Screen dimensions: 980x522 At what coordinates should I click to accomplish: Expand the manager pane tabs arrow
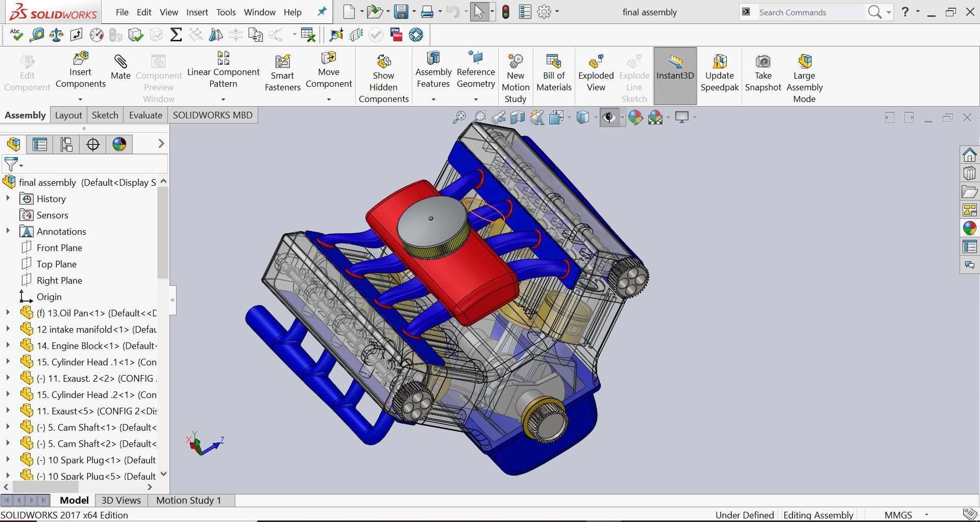click(161, 144)
